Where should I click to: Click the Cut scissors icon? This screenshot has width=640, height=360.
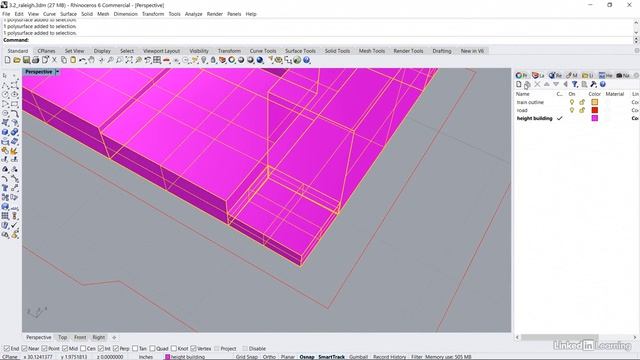[x=54, y=60]
